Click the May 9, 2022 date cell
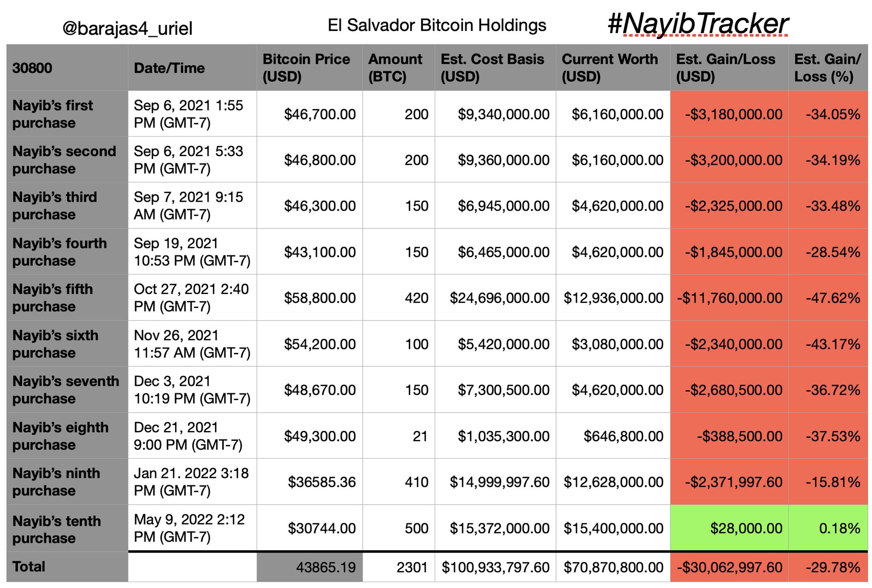 point(189,528)
